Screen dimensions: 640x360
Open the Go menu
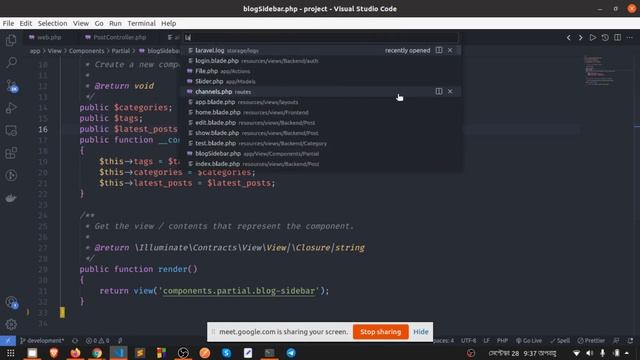pos(99,23)
